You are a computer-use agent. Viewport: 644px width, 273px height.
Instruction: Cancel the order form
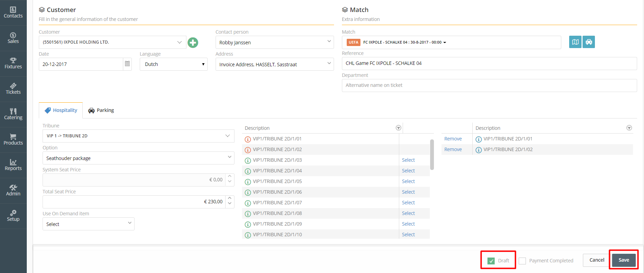click(x=597, y=260)
